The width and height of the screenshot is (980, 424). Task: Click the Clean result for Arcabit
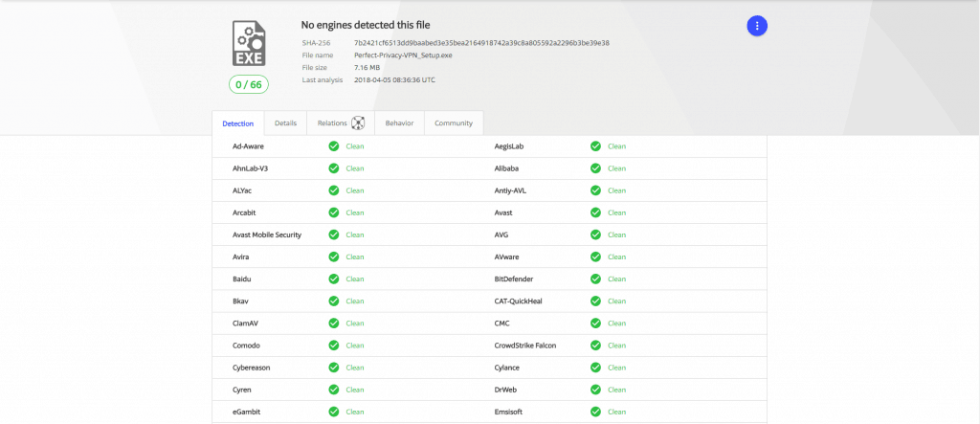(355, 212)
